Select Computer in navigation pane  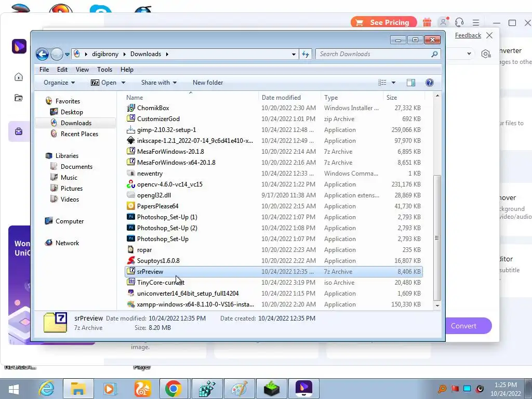coord(70,221)
